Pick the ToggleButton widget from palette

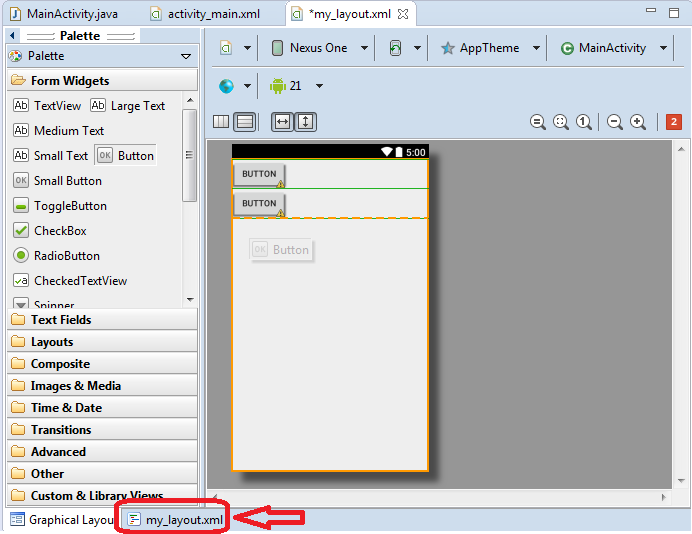tap(69, 205)
